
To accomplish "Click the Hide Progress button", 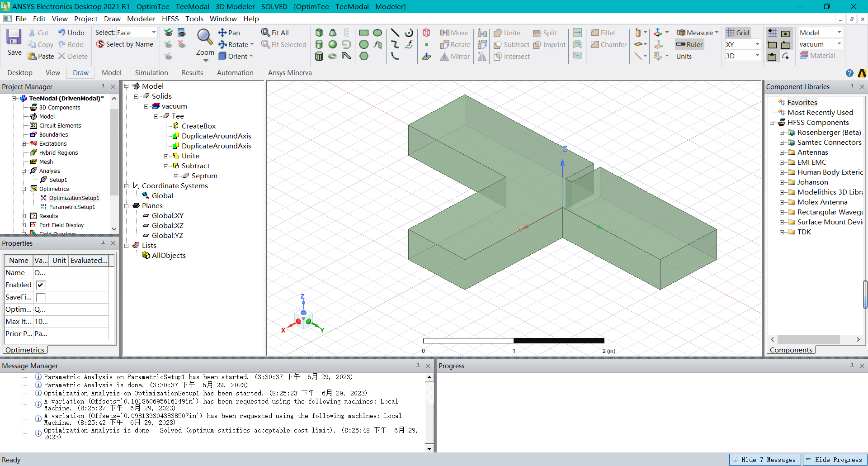I will point(835,460).
